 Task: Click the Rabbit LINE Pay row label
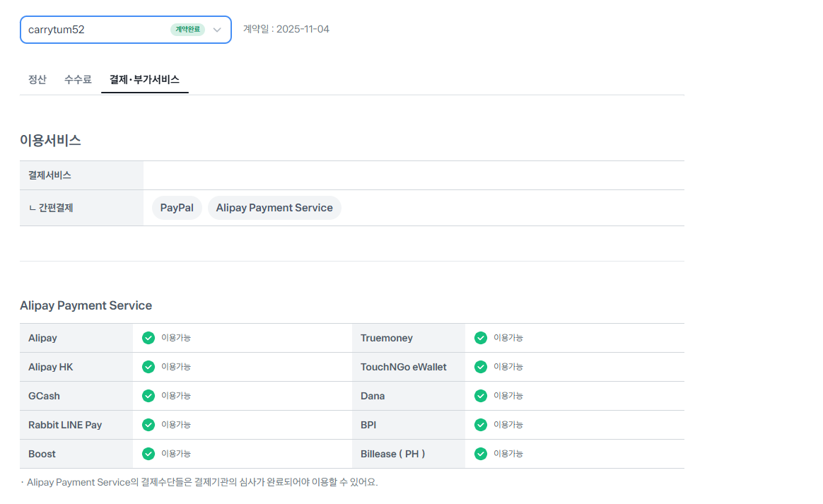pyautogui.click(x=65, y=425)
